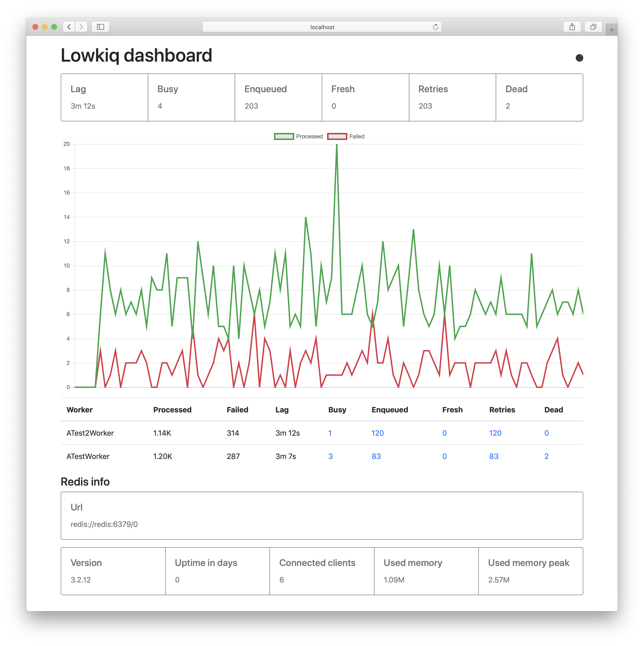Click the Used memory peak 2.57M value

[x=499, y=580]
